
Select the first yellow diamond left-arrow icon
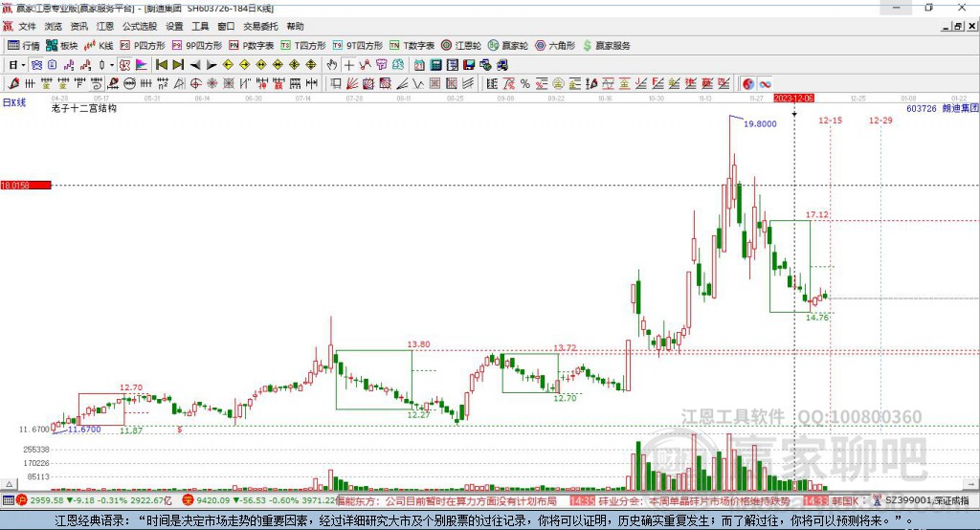pos(228,65)
